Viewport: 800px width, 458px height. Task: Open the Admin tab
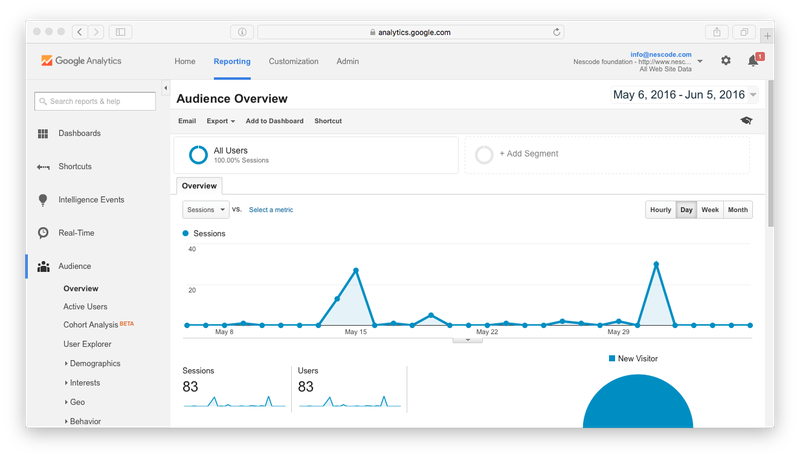tap(347, 61)
